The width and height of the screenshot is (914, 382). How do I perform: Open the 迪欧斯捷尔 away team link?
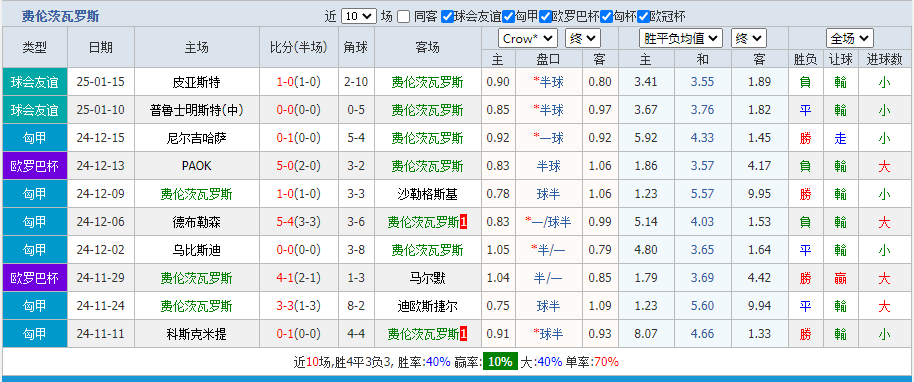point(428,306)
